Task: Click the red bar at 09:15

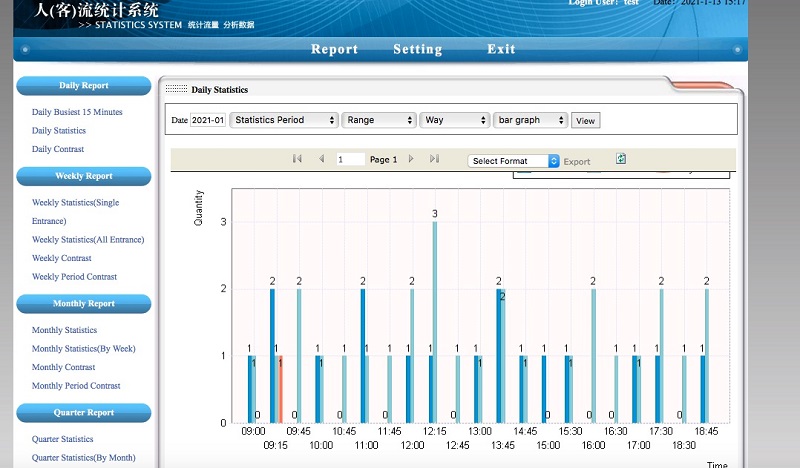Action: tap(280, 389)
